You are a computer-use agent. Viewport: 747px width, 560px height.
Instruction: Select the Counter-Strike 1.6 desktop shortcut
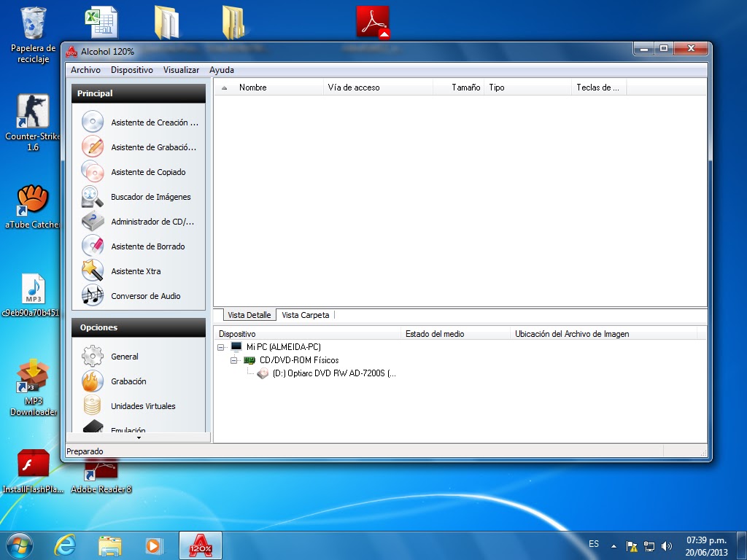34,122
